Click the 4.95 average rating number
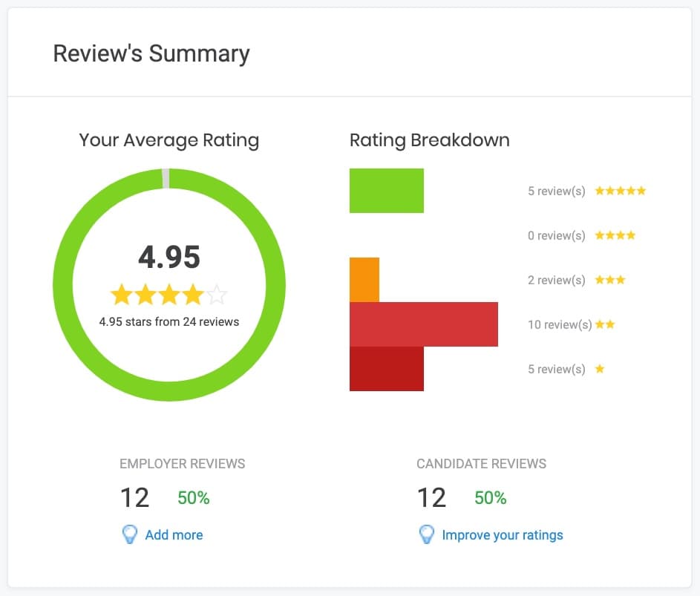The image size is (700, 596). (169, 257)
